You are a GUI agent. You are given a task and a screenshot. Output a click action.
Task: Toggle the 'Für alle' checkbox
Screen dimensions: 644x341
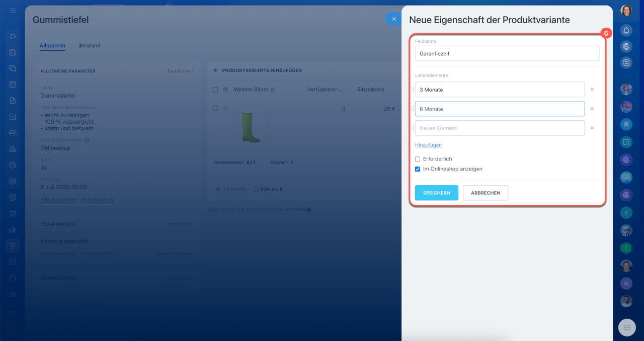tap(256, 189)
